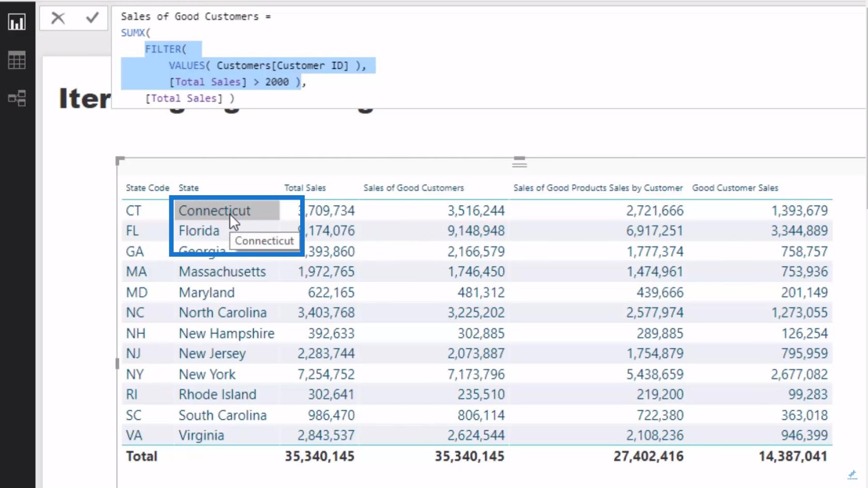Select the Virginia state cell
Screen dimensions: 868x488
[x=201, y=435]
